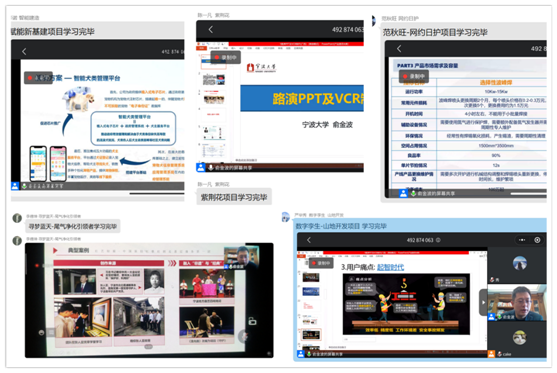
Task: Open the 紫荆花项目学习完毕 chat message
Action: (234, 197)
